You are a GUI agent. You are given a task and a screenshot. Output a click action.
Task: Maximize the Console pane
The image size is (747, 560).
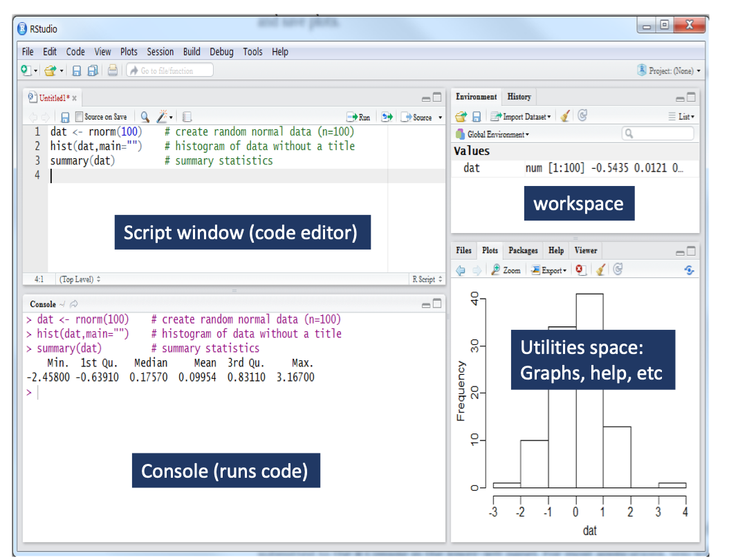[437, 304]
